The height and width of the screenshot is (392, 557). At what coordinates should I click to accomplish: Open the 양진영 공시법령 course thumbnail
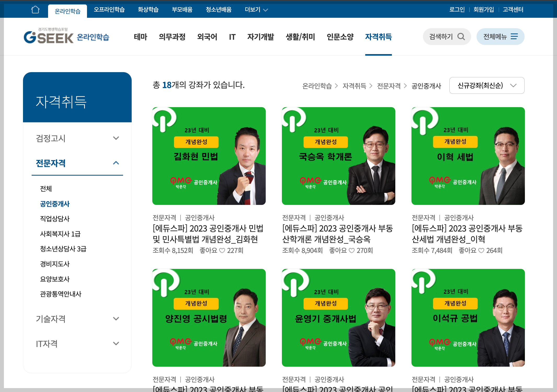(209, 318)
